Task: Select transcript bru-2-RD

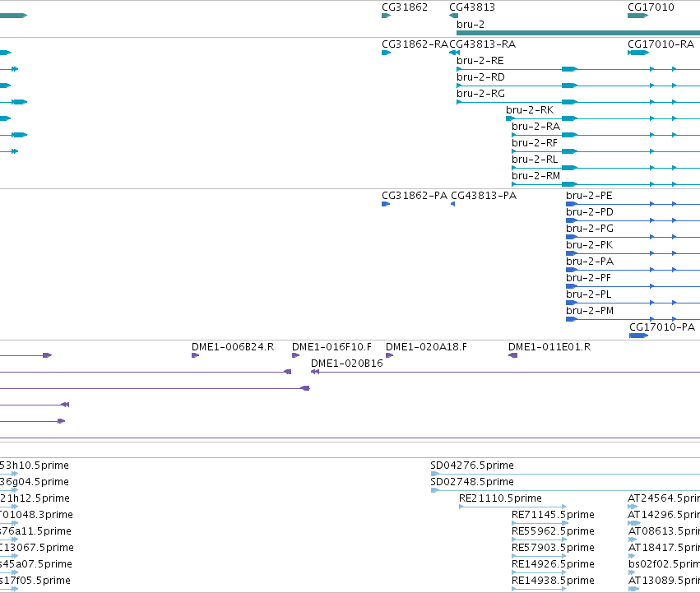Action: 480,77
